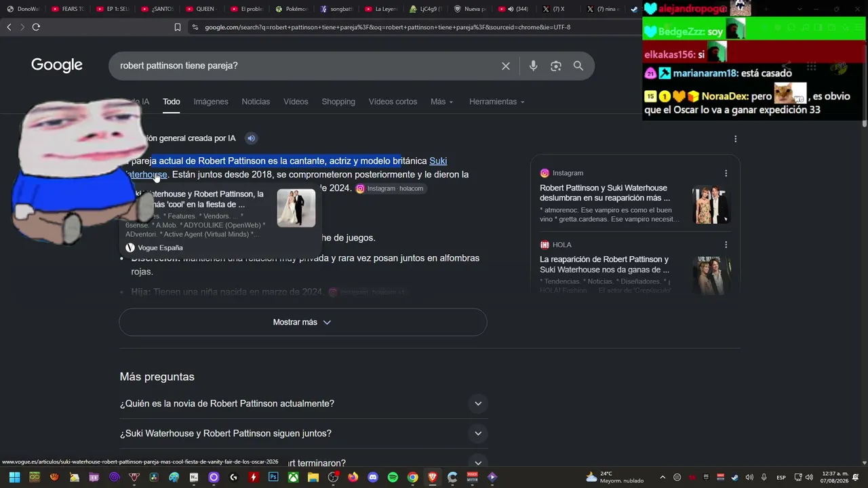Open the weather widget showing 24°C
The height and width of the screenshot is (488, 868).
click(x=614, y=477)
